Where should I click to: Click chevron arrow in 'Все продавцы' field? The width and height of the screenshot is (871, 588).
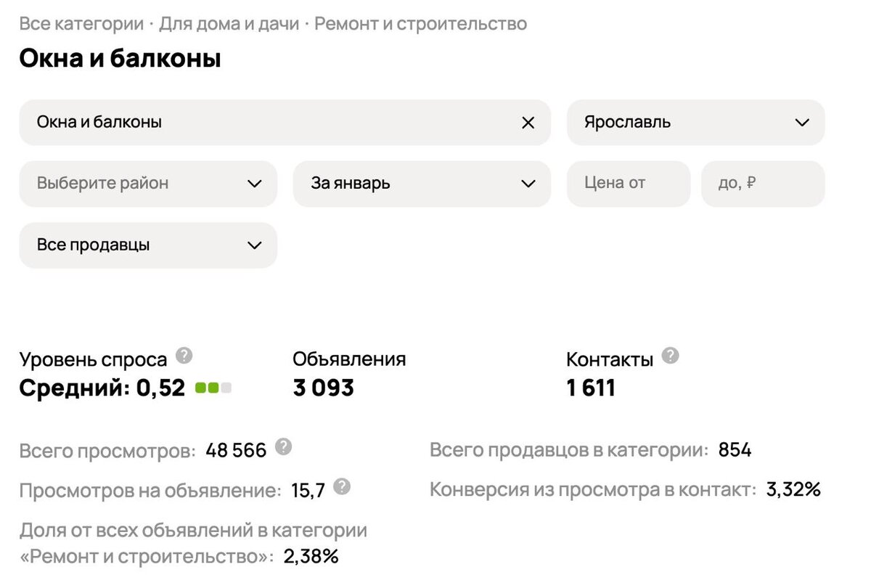(255, 245)
